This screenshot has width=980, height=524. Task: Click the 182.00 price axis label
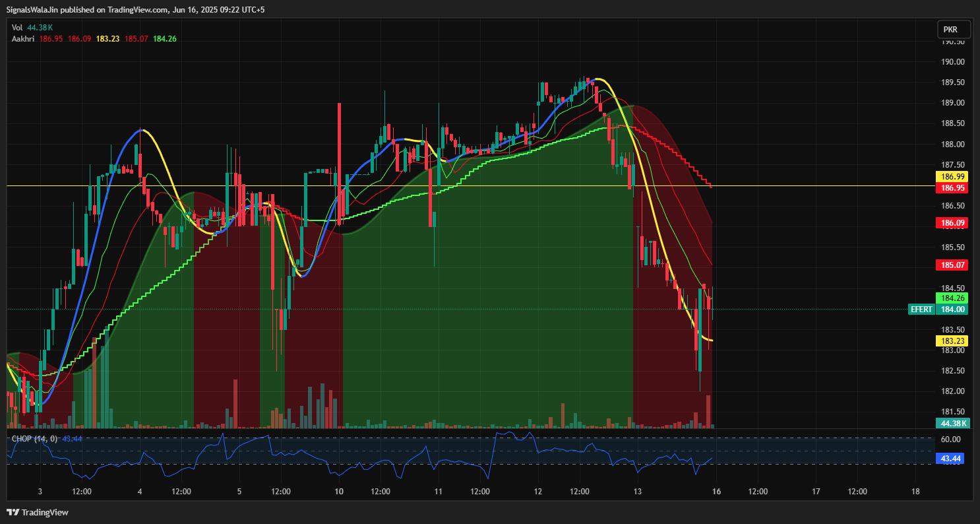(953, 391)
